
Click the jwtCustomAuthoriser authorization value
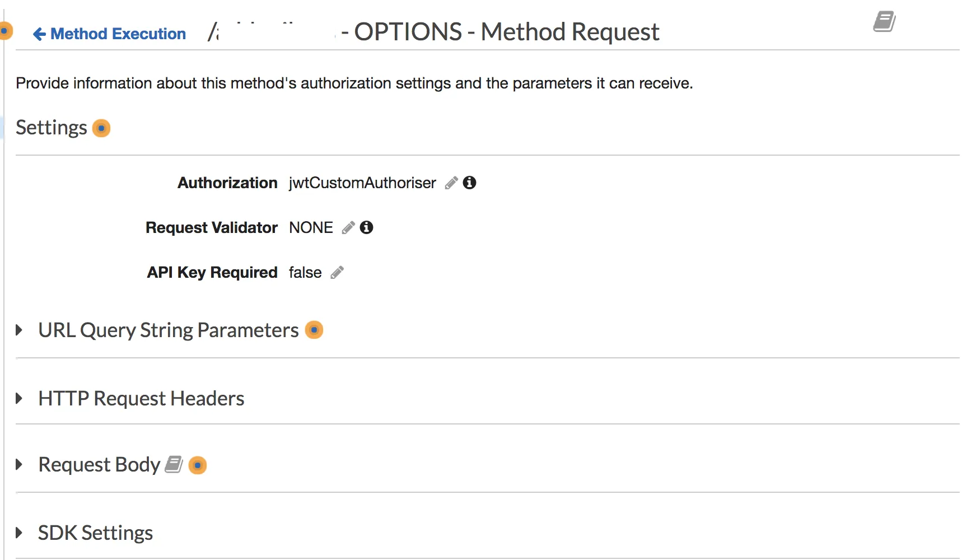[362, 183]
